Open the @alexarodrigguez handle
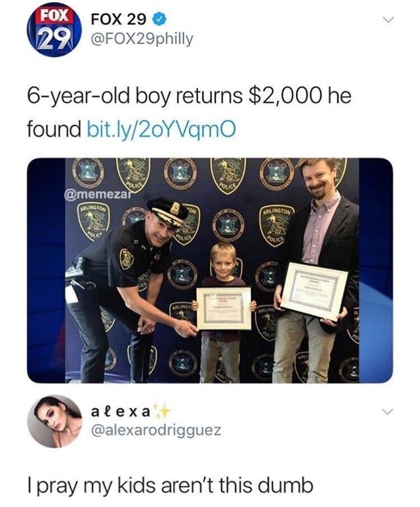420x507 pixels. tap(156, 430)
